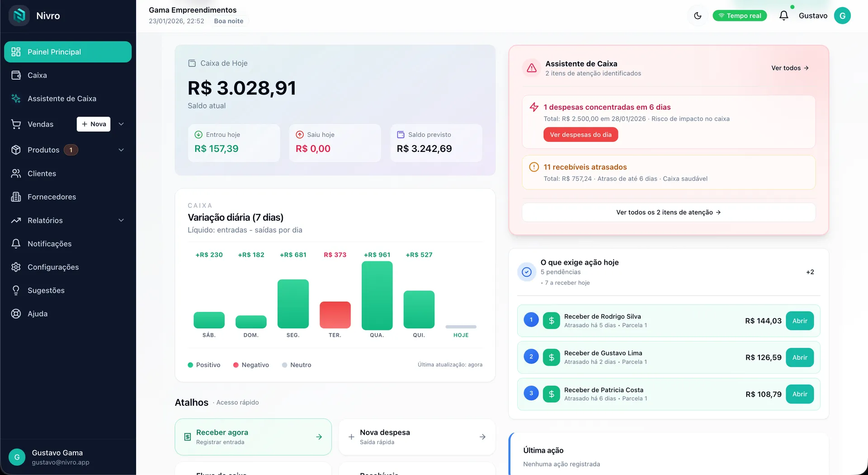Open Nova despesa shortcut

(417, 437)
